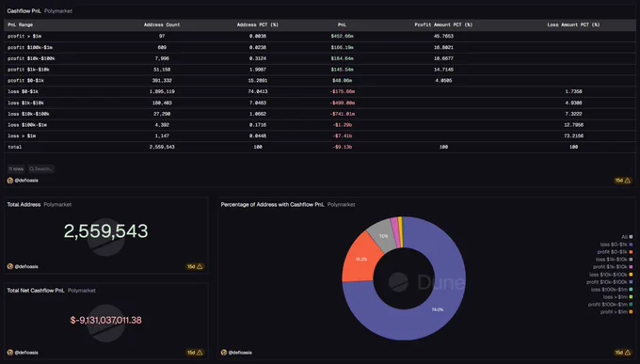
Task: Select the 'loss > $1m' row label
Action: [22, 135]
